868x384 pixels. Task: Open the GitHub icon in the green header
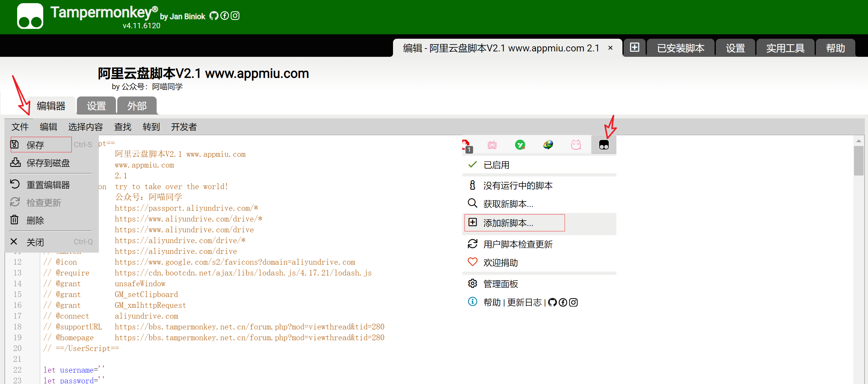coord(214,16)
